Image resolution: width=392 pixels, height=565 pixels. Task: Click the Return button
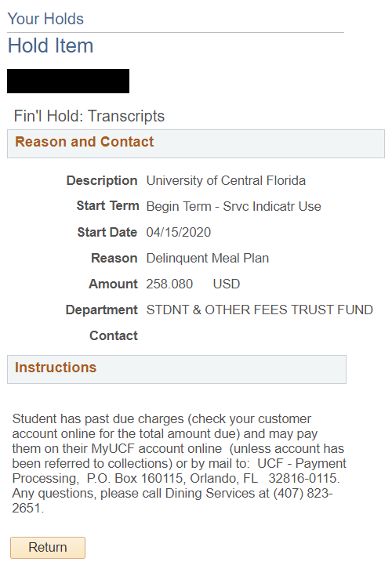click(x=48, y=547)
